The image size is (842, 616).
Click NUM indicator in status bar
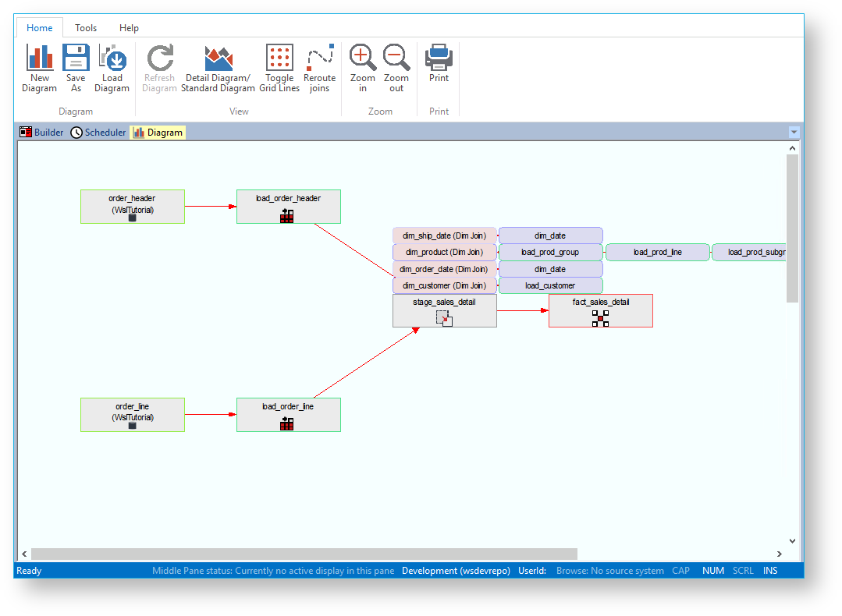pos(713,571)
